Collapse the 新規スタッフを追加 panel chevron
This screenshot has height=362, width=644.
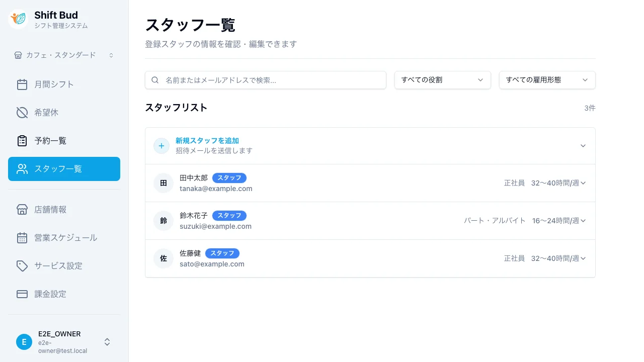point(583,145)
